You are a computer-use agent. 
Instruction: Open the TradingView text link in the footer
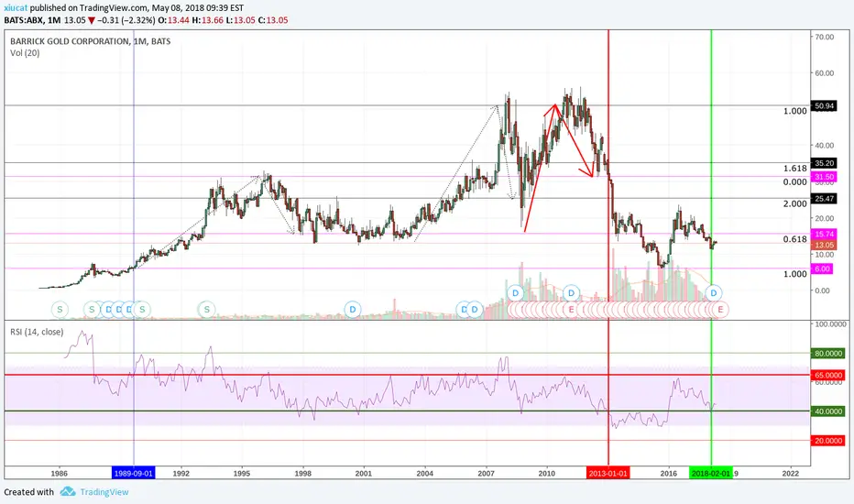104,492
